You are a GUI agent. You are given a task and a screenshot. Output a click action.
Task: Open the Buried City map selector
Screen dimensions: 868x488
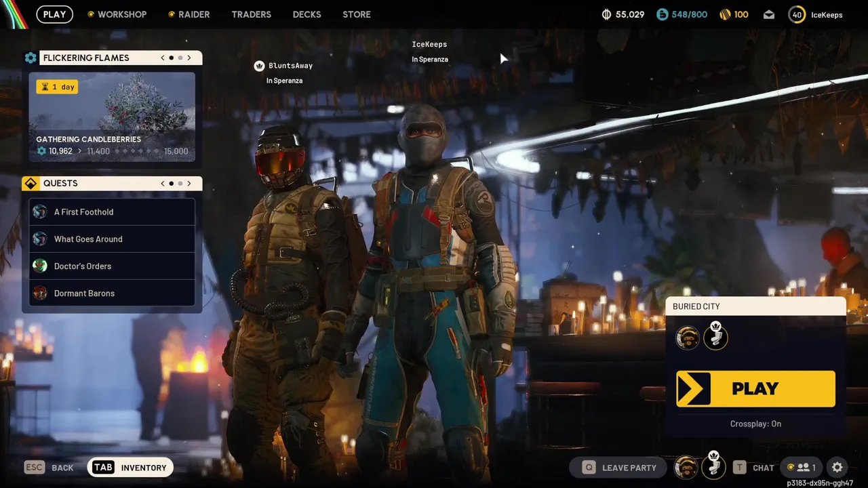pyautogui.click(x=755, y=306)
